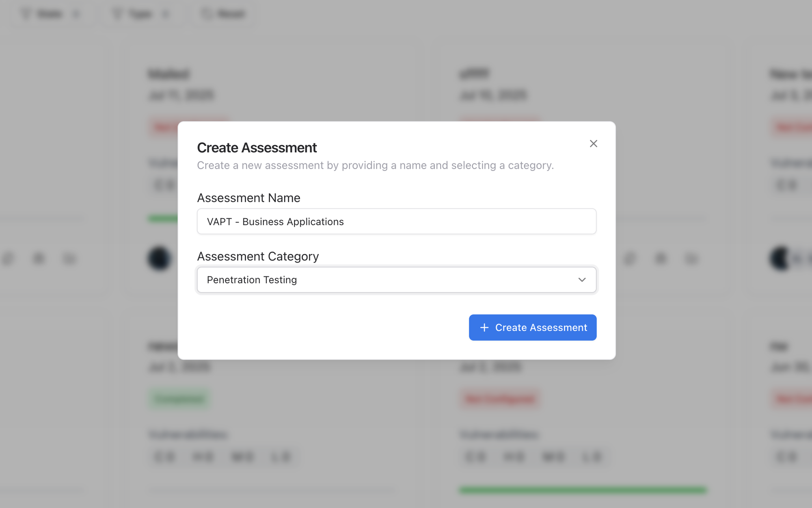The image size is (812, 508).
Task: Click the middle action icon on the top-left assessment card
Action: pyautogui.click(x=39, y=259)
